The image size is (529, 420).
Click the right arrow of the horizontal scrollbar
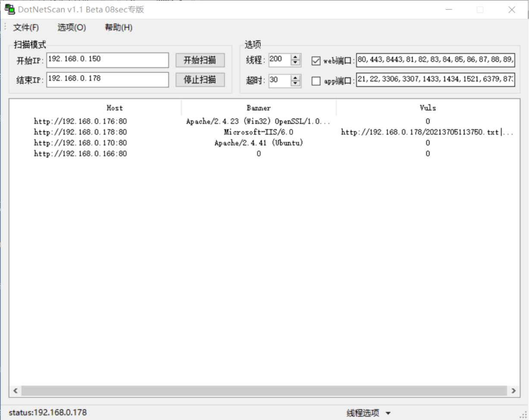(x=513, y=391)
